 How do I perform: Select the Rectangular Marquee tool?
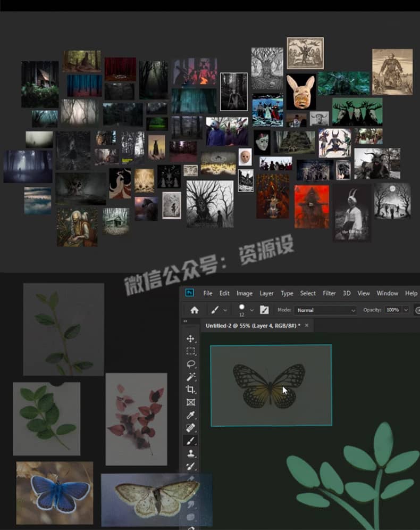190,351
